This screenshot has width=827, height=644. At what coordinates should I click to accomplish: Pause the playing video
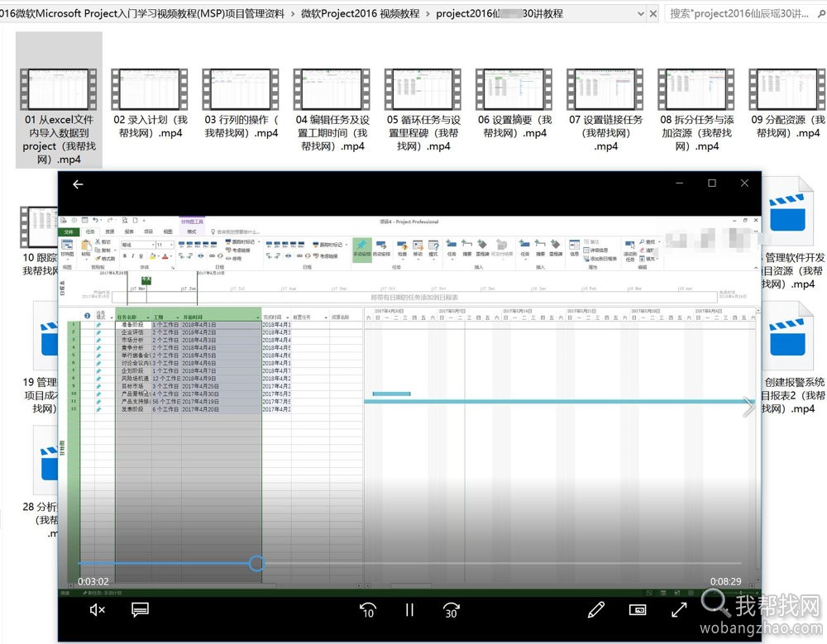[x=409, y=610]
